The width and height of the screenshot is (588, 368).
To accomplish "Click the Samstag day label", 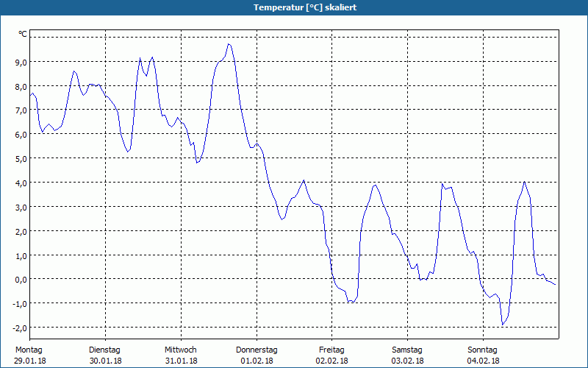I will point(407,350).
